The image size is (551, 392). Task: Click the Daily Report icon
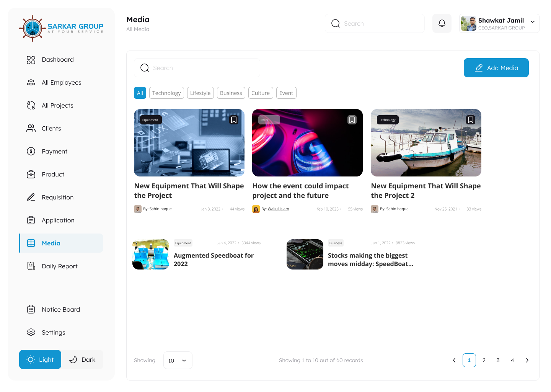click(31, 266)
